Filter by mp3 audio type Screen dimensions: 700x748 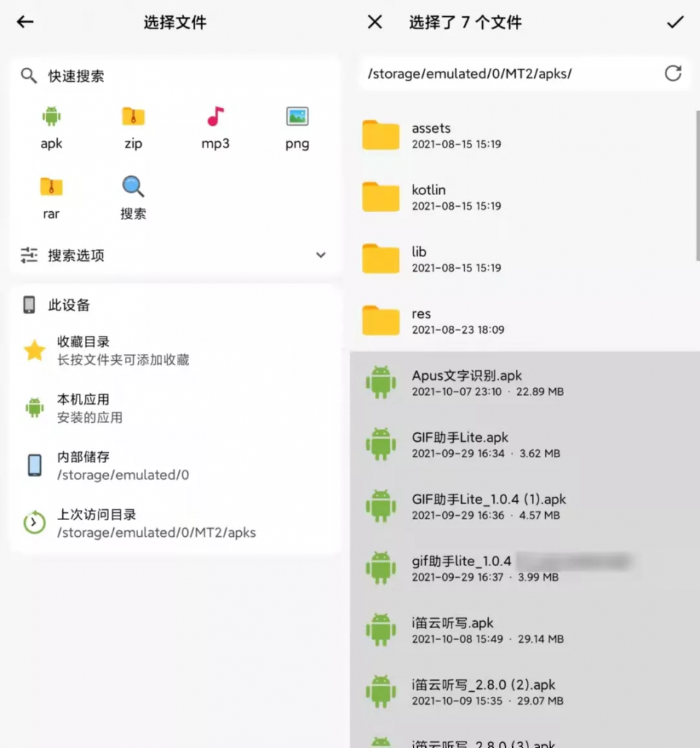tap(216, 128)
